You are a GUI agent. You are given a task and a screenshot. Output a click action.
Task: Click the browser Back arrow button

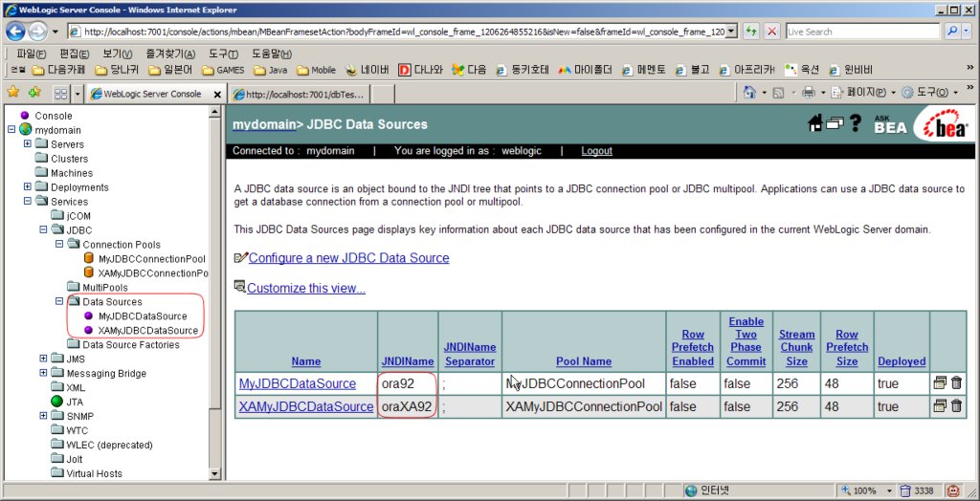point(15,32)
